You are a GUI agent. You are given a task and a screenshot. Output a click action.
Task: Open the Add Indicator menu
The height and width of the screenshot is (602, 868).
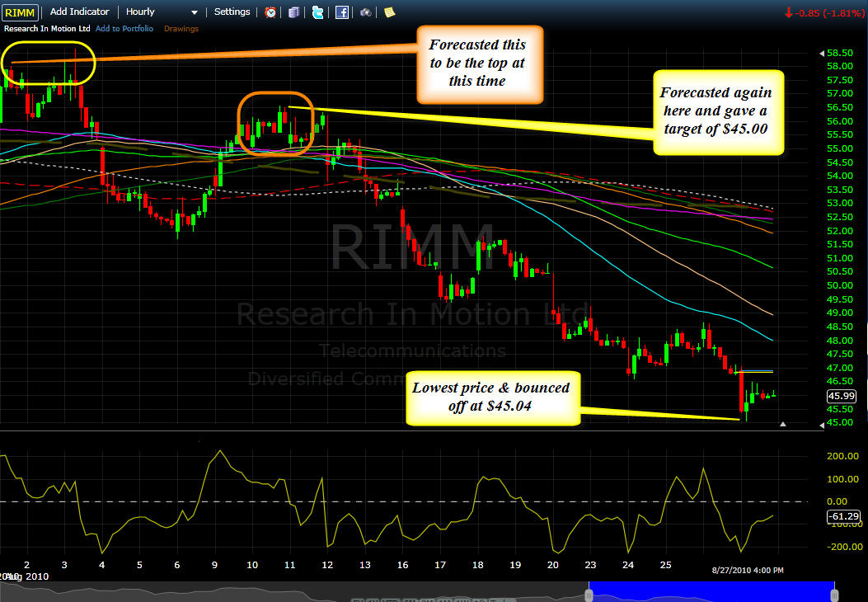(x=79, y=12)
